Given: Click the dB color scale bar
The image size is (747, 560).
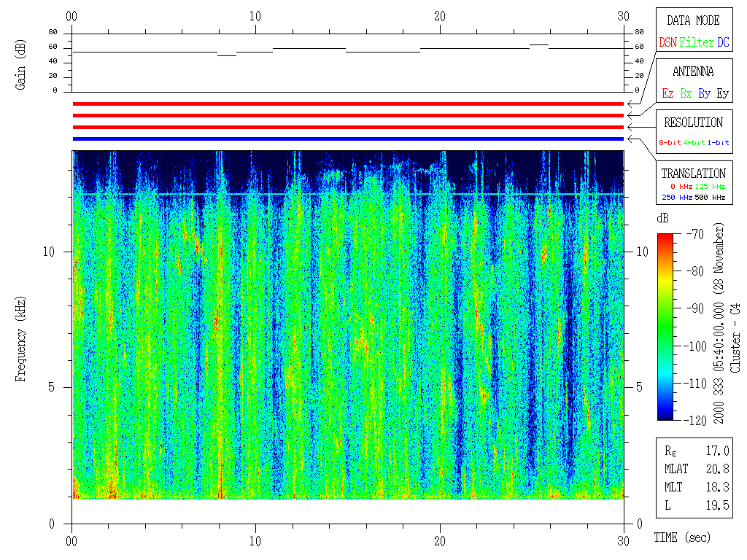Looking at the screenshot, I should coord(665,327).
